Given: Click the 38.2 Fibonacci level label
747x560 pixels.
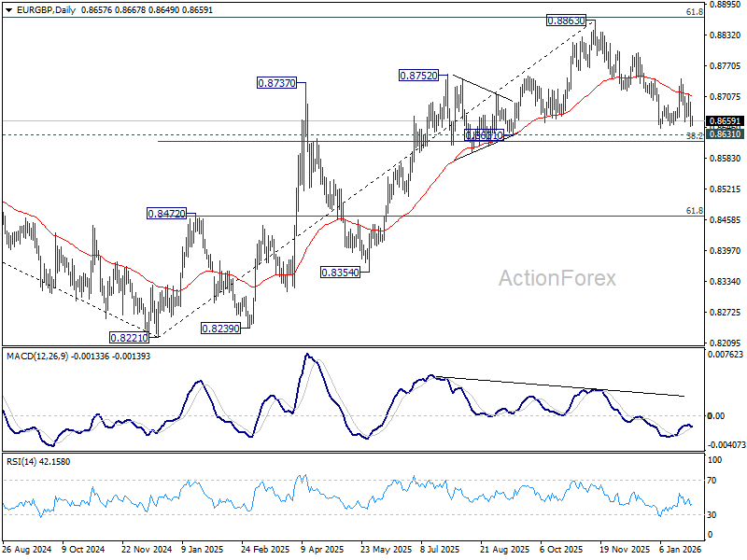Looking at the screenshot, I should pos(694,136).
